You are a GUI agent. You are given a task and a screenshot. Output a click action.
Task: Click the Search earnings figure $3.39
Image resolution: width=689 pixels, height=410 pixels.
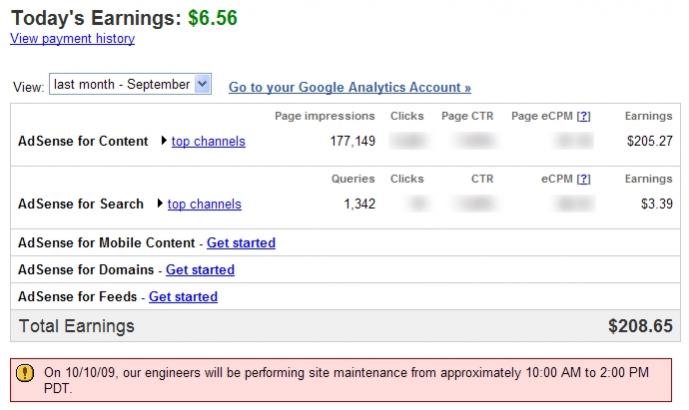click(x=656, y=204)
